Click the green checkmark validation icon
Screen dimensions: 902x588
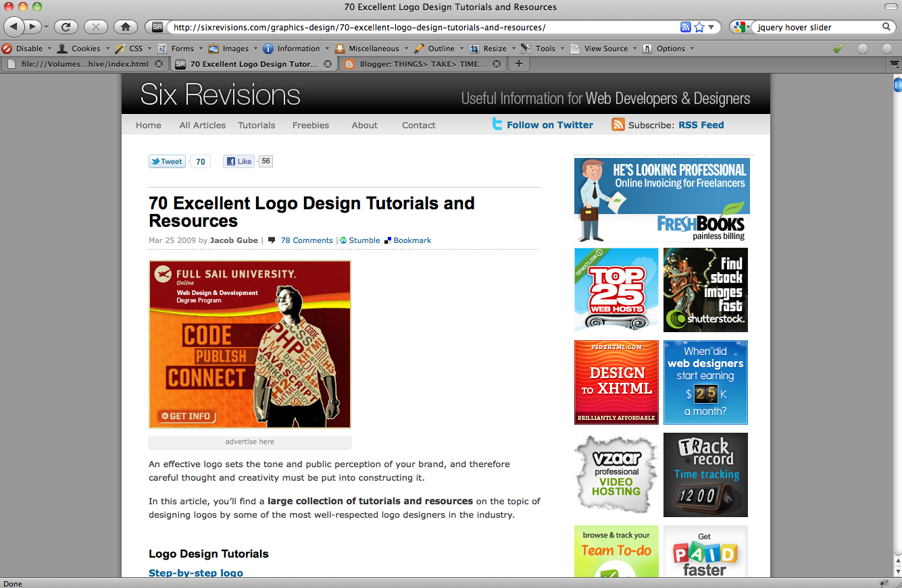tap(838, 48)
